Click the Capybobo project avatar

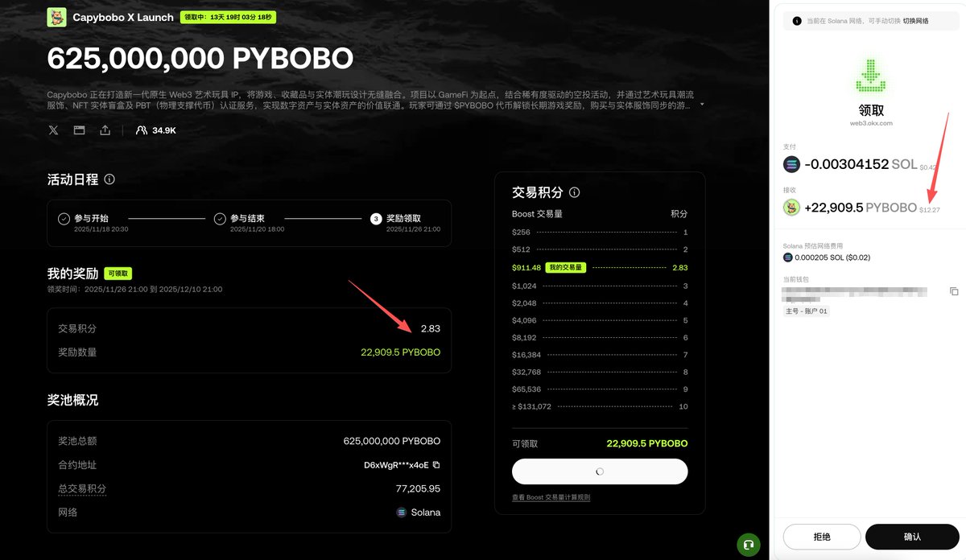click(57, 17)
